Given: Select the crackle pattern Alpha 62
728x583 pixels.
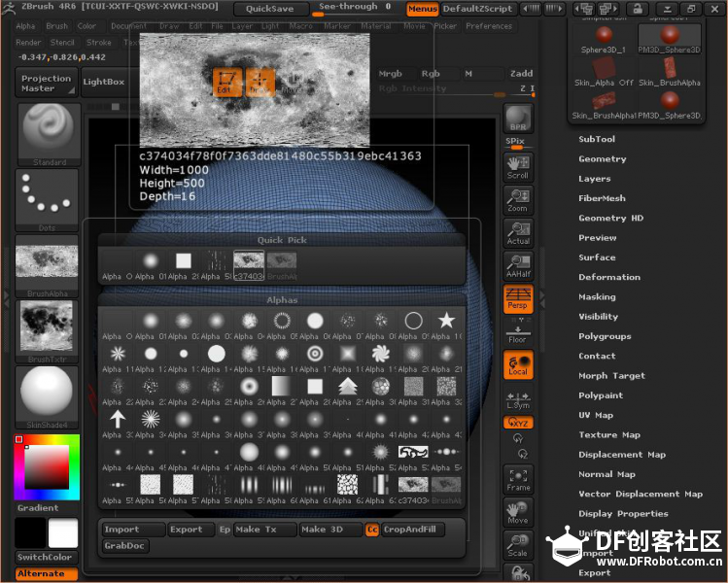Looking at the screenshot, I should point(348,490).
